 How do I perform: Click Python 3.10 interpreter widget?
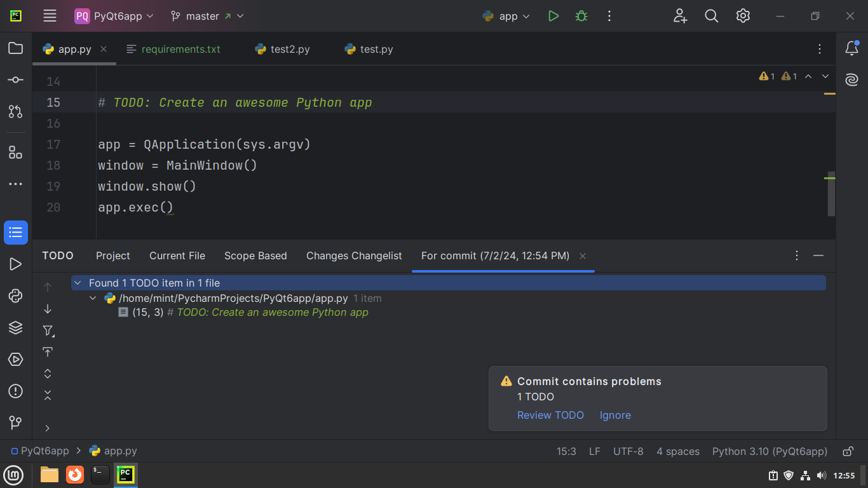pos(770,451)
